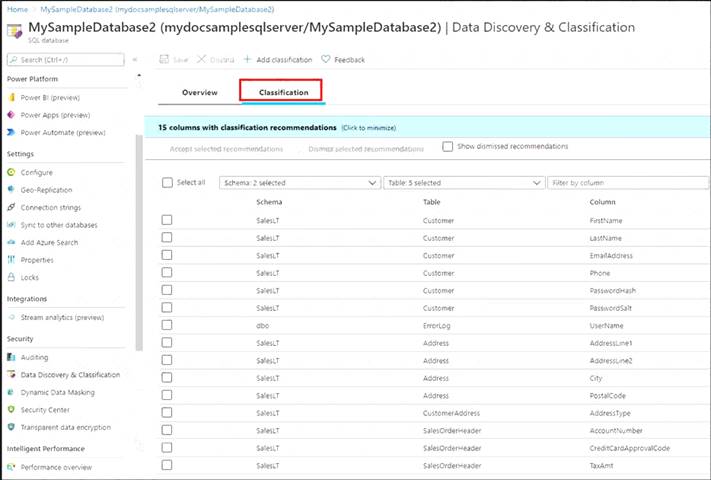The width and height of the screenshot is (711, 480).
Task: Click the Feedback button label
Action: pyautogui.click(x=349, y=60)
